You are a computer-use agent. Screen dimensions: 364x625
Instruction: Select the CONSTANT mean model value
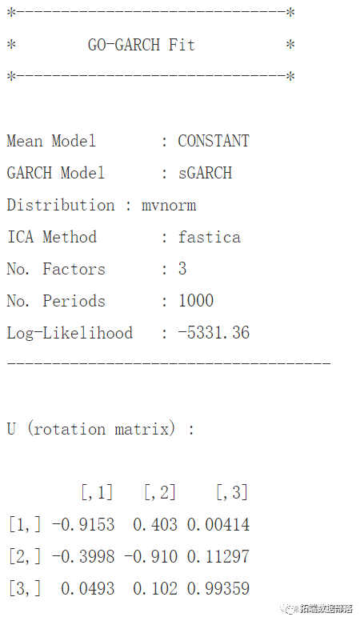pyautogui.click(x=214, y=141)
